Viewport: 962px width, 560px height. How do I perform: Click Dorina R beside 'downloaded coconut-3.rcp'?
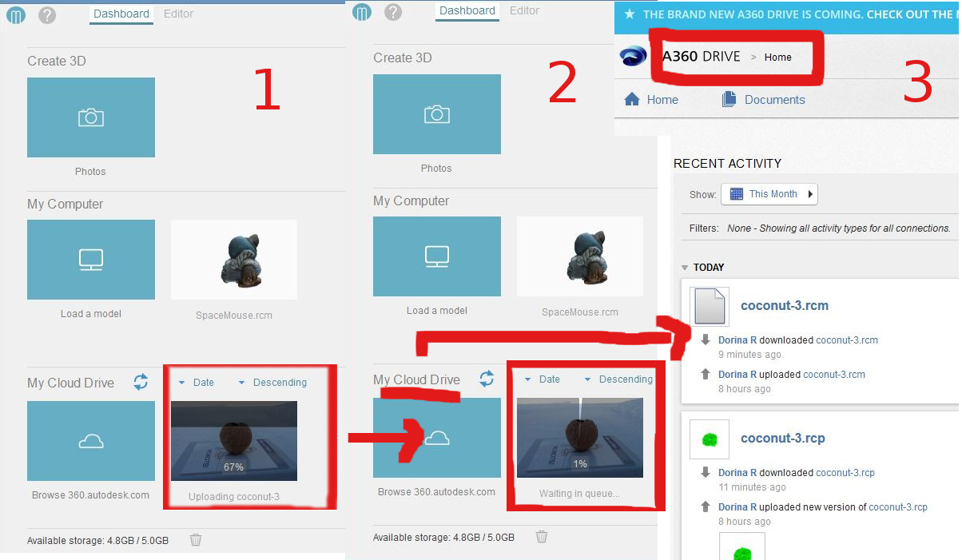point(737,473)
